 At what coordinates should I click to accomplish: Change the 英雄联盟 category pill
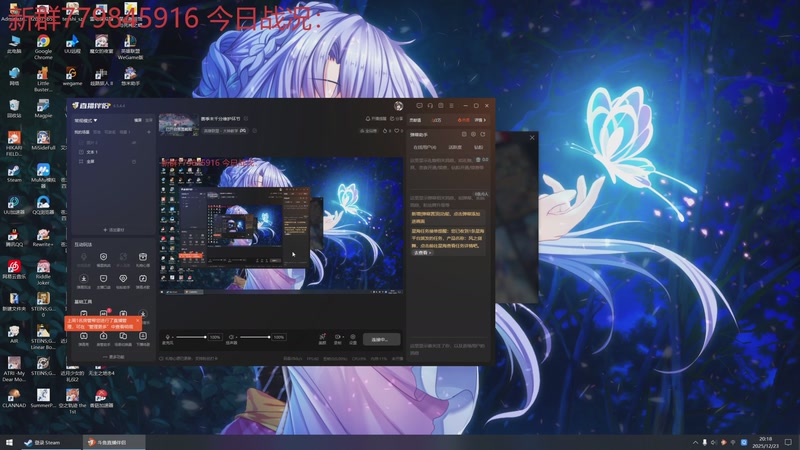[x=225, y=131]
